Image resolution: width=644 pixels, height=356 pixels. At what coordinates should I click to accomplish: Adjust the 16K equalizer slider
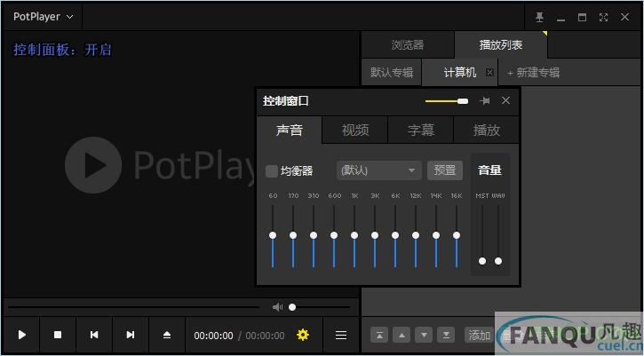pyautogui.click(x=457, y=235)
